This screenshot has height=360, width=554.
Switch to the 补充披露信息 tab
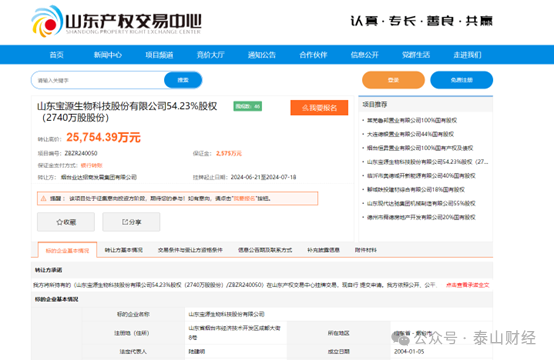[323, 250]
